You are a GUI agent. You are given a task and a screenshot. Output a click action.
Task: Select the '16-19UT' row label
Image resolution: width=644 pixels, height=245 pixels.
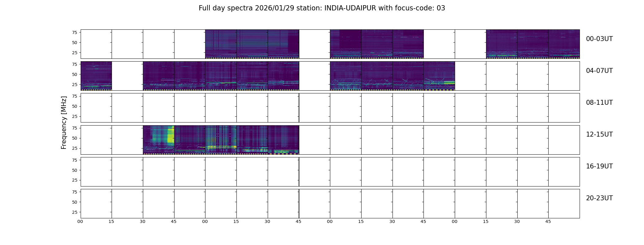coord(599,166)
